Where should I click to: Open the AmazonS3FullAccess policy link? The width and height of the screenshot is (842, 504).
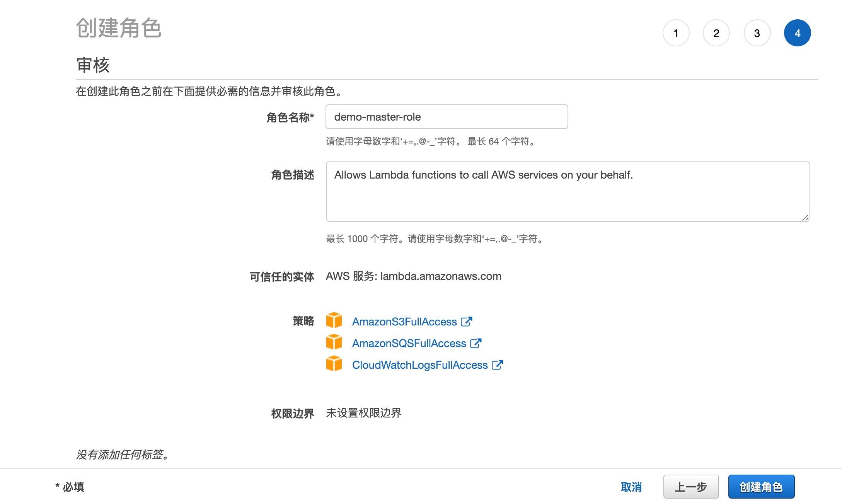404,322
